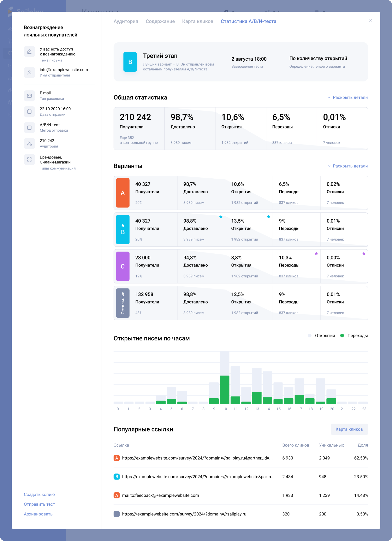Click the sender person icon
Image resolution: width=392 pixels, height=541 pixels.
click(x=29, y=72)
